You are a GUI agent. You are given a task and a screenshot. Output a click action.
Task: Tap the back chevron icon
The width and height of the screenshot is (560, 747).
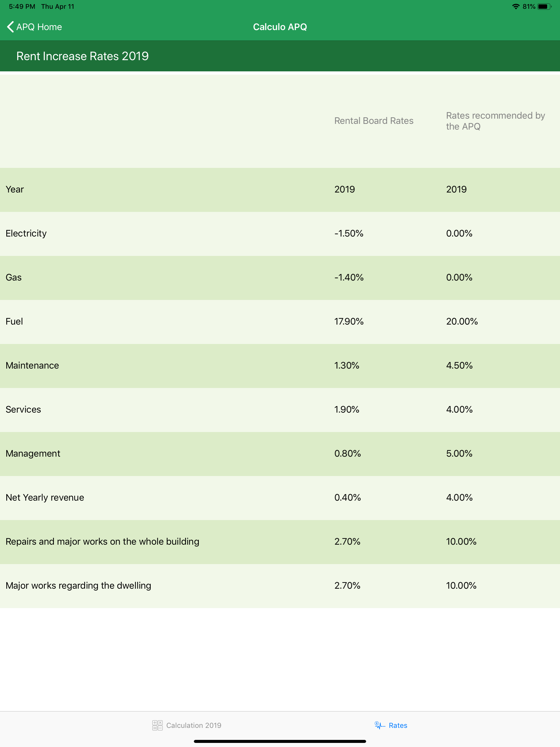(10, 27)
